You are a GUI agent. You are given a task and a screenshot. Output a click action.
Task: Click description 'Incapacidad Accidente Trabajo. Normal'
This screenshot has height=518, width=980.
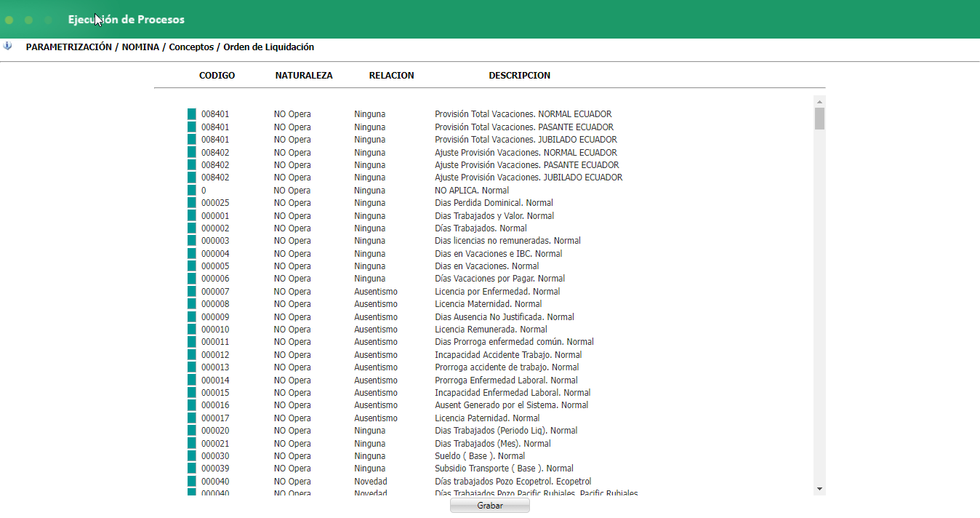(x=508, y=355)
